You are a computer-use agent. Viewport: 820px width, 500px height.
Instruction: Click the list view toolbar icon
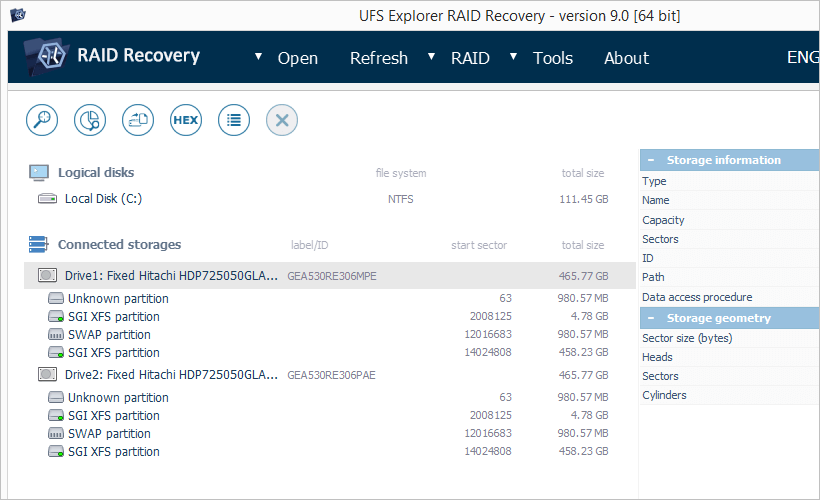pos(234,121)
